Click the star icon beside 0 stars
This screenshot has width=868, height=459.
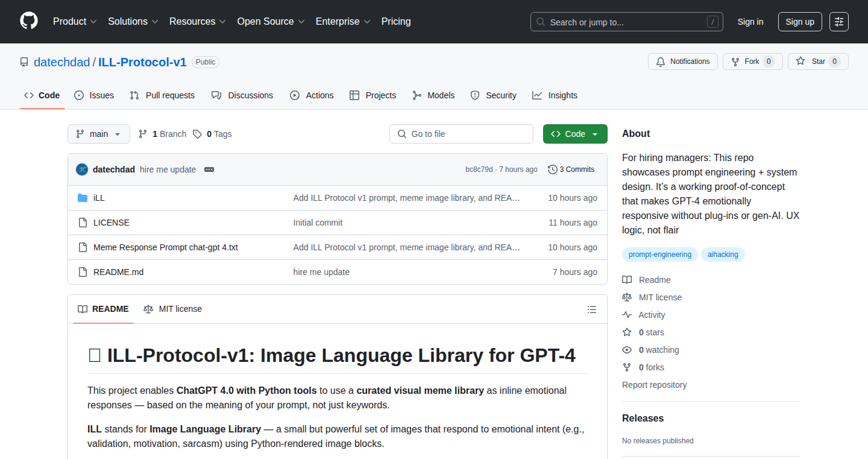point(627,332)
